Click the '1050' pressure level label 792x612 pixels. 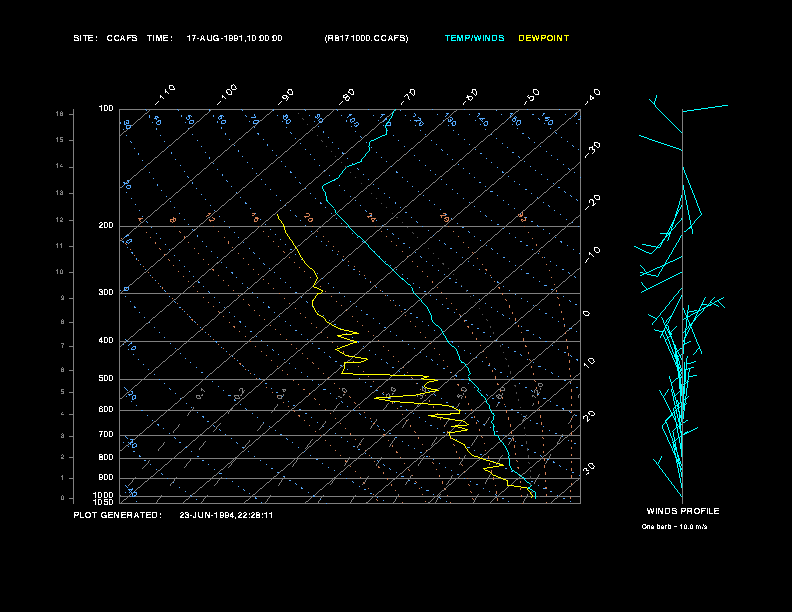104,502
